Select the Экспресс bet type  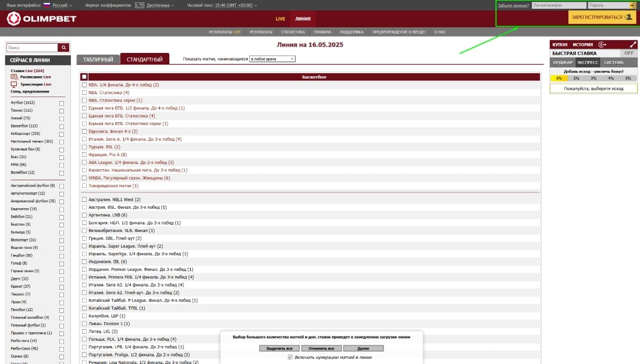[588, 62]
